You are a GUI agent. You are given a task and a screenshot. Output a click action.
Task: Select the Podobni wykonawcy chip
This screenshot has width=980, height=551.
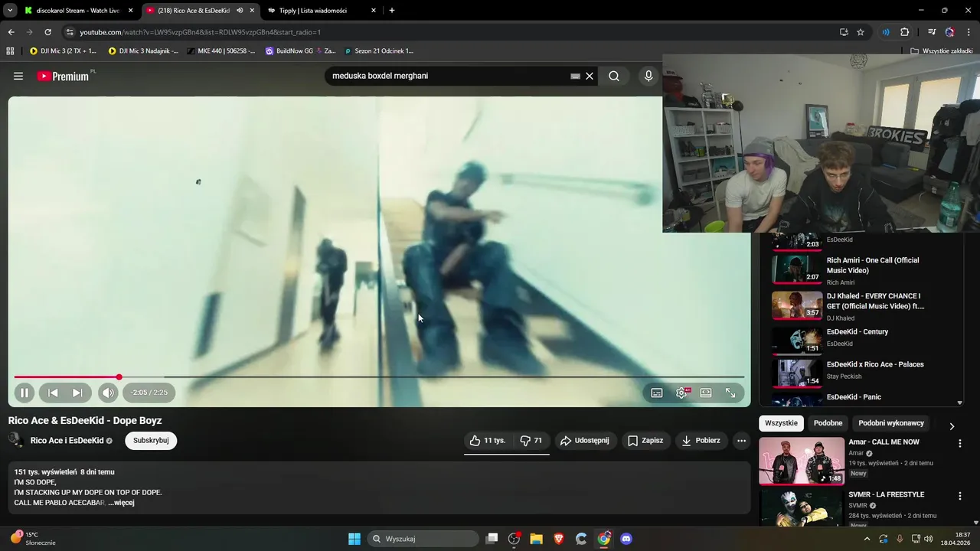pyautogui.click(x=891, y=423)
